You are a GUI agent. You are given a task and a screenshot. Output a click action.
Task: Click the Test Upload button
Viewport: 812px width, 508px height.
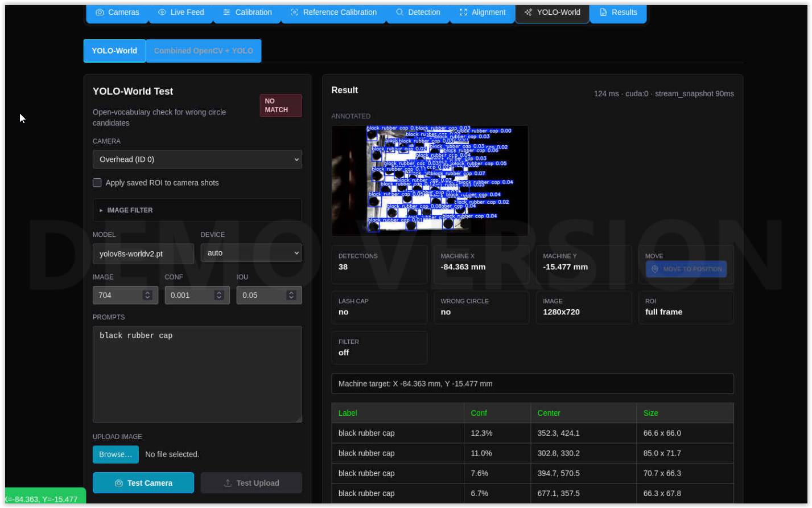(x=252, y=483)
